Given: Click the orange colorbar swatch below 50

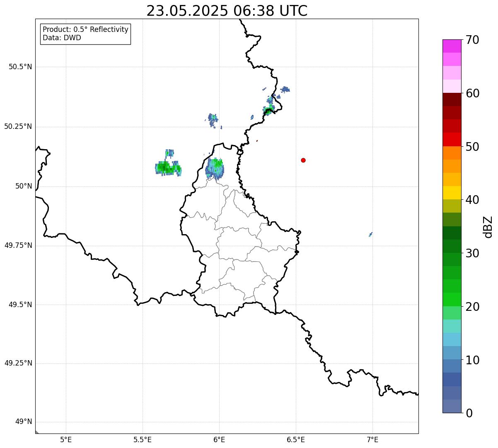Looking at the screenshot, I should point(452,153).
